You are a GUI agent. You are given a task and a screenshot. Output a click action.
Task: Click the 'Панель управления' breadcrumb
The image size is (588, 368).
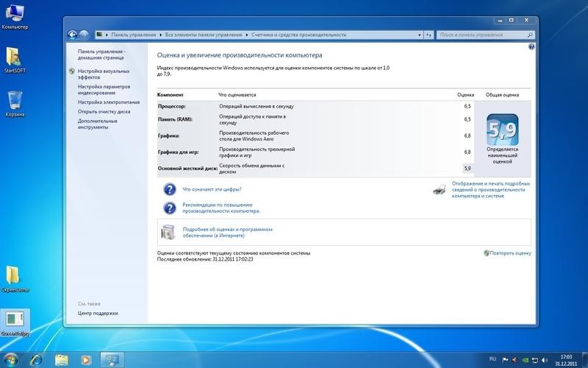(x=134, y=35)
